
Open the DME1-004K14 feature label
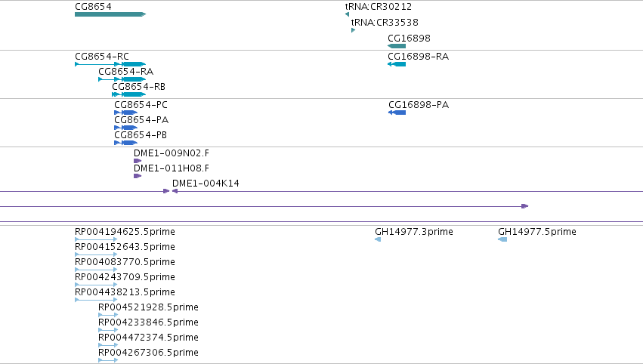[x=206, y=184]
